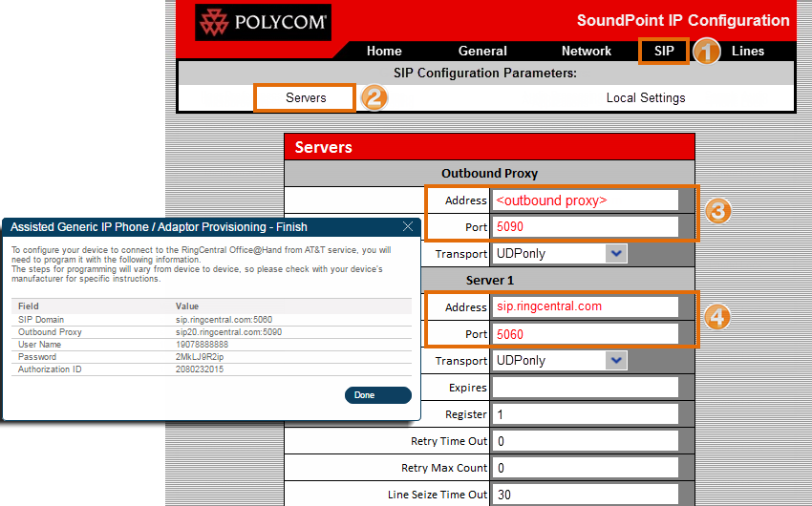Click the Retry Max Count field
Image resolution: width=812 pixels, height=506 pixels.
coord(586,468)
